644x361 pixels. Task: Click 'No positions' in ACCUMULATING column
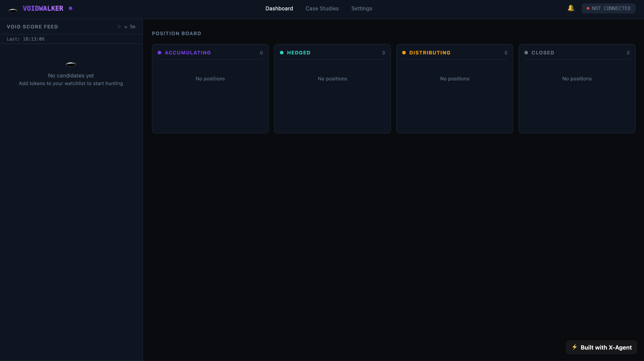210,79
